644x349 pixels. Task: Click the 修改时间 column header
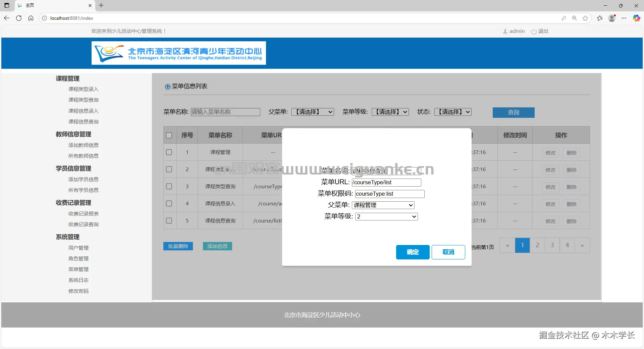click(x=515, y=135)
